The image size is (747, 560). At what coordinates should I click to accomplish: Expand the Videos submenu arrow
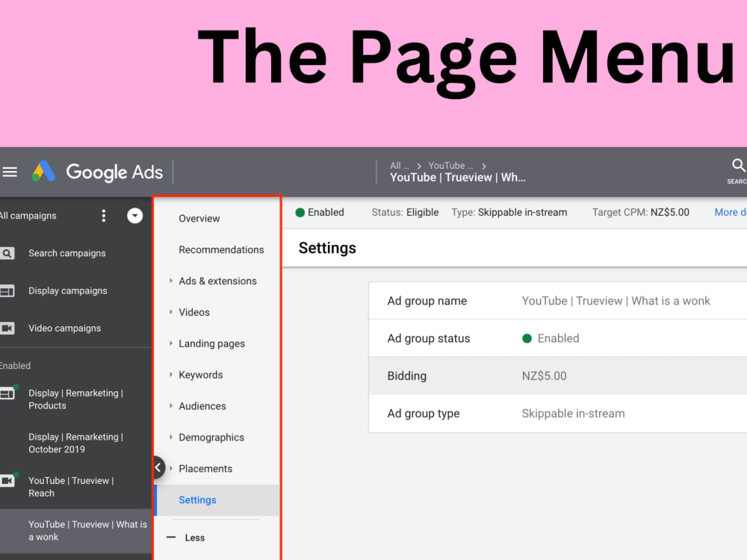[x=170, y=312]
